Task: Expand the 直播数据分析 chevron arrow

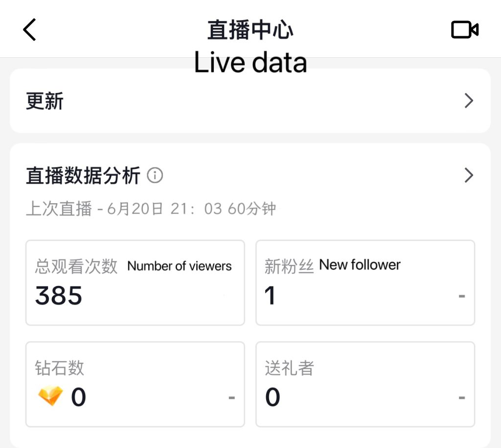Action: coord(469,175)
